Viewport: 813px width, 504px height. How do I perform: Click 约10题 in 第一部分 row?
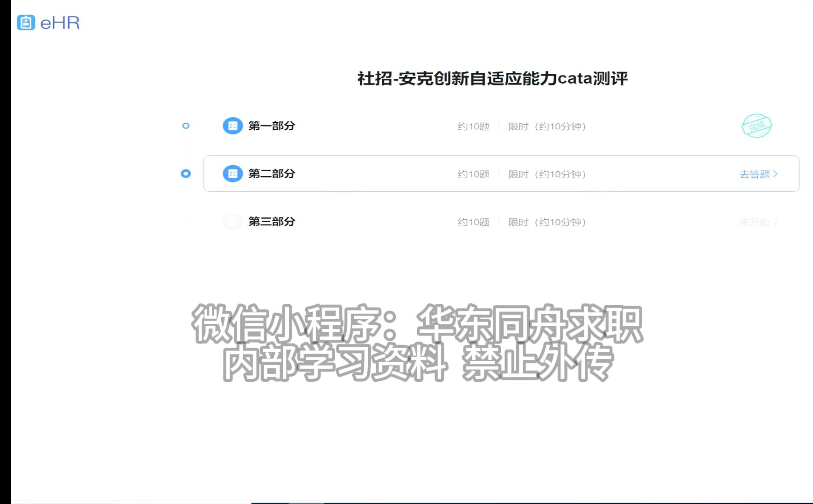[473, 126]
